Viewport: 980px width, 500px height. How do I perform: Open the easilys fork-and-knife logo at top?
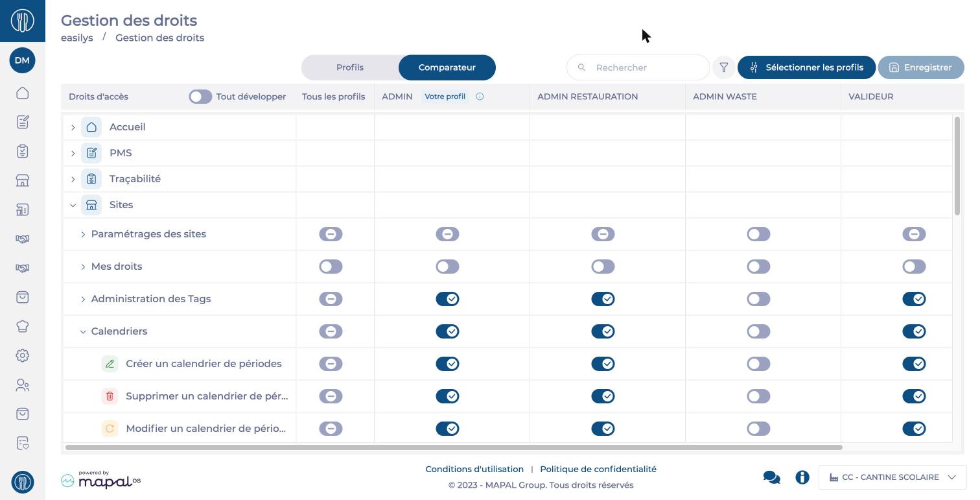click(x=23, y=21)
